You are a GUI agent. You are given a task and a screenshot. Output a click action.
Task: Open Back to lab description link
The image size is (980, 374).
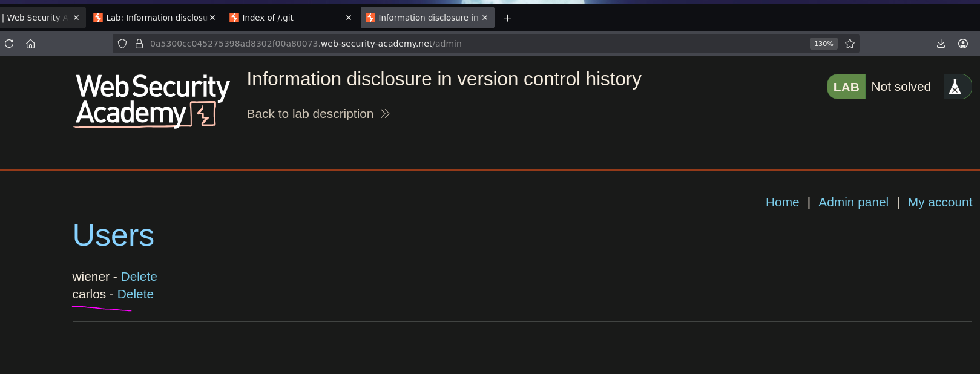click(318, 114)
